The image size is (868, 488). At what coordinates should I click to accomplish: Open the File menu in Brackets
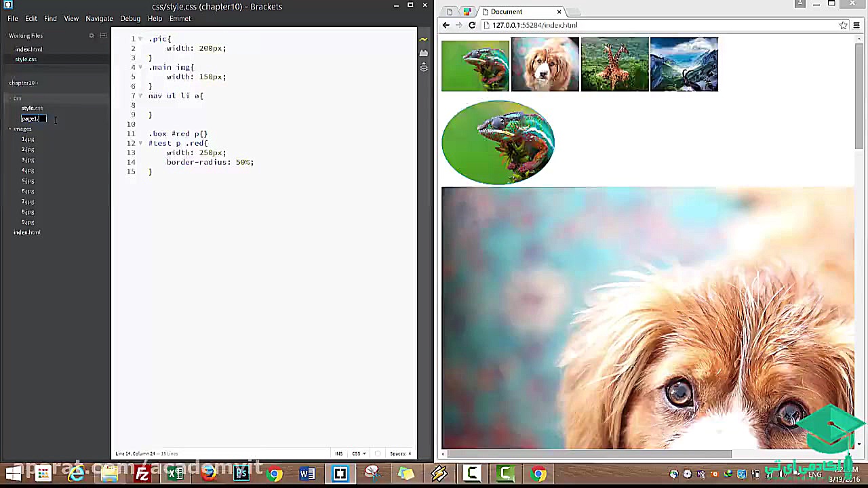point(13,18)
